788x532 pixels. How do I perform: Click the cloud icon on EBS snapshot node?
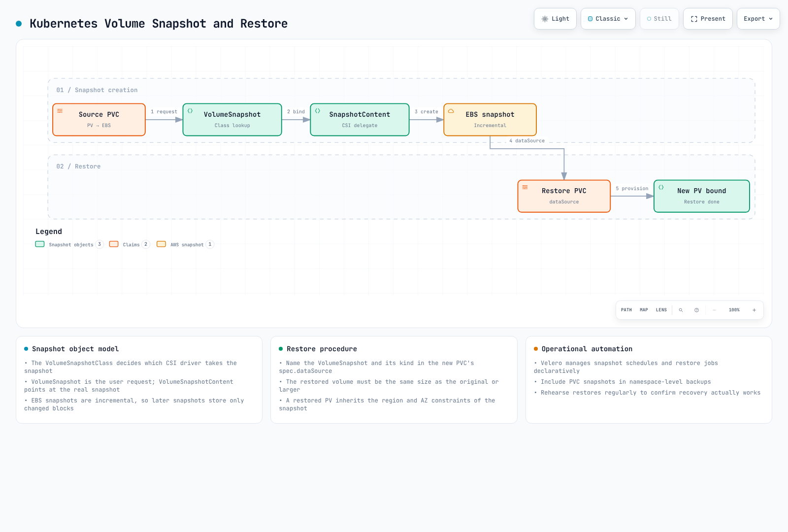(451, 111)
